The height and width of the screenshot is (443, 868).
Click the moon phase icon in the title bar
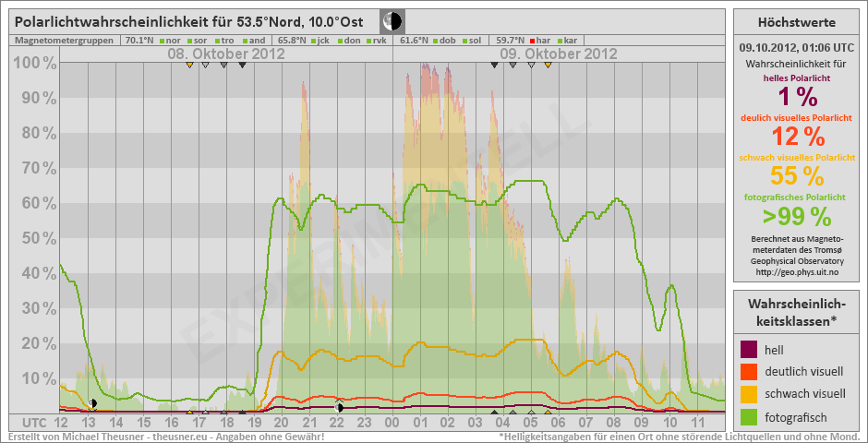click(392, 20)
